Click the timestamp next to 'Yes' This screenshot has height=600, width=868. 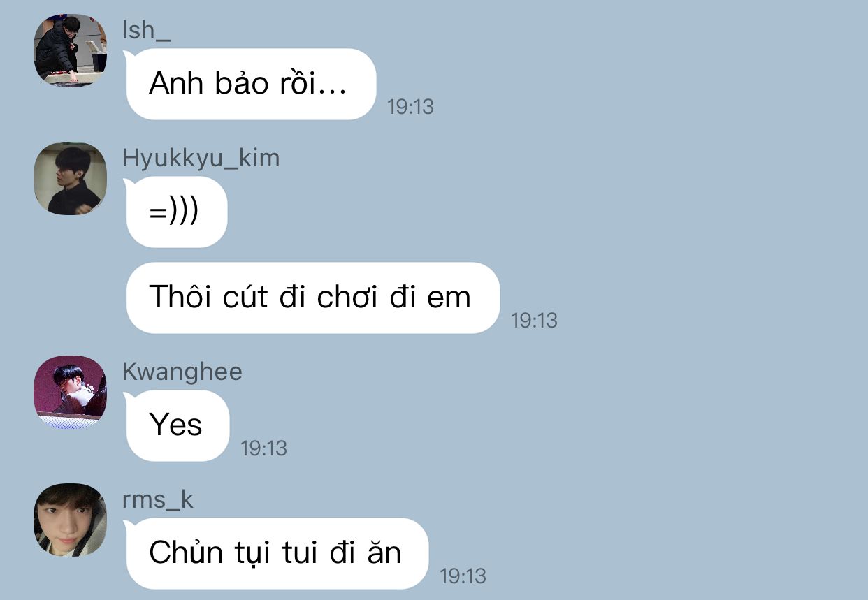(263, 448)
